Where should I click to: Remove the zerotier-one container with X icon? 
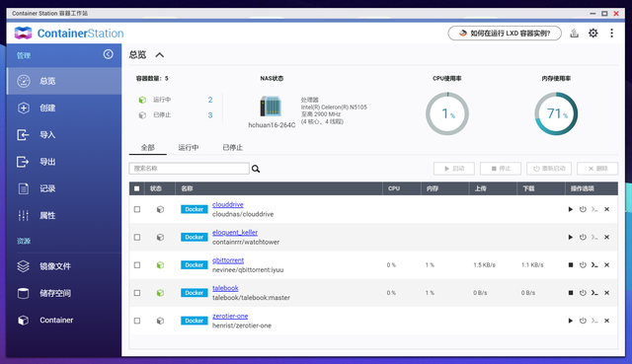pos(606,321)
